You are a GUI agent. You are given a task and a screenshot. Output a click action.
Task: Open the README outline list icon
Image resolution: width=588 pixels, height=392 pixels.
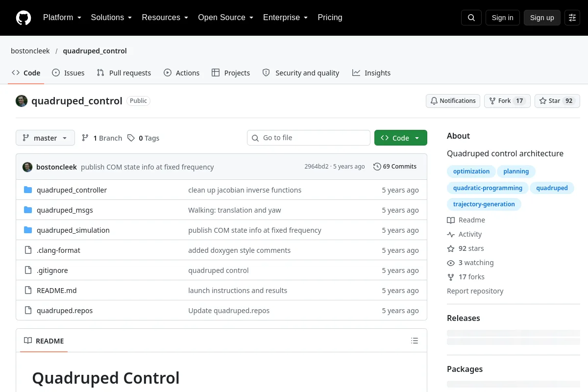tap(415, 341)
